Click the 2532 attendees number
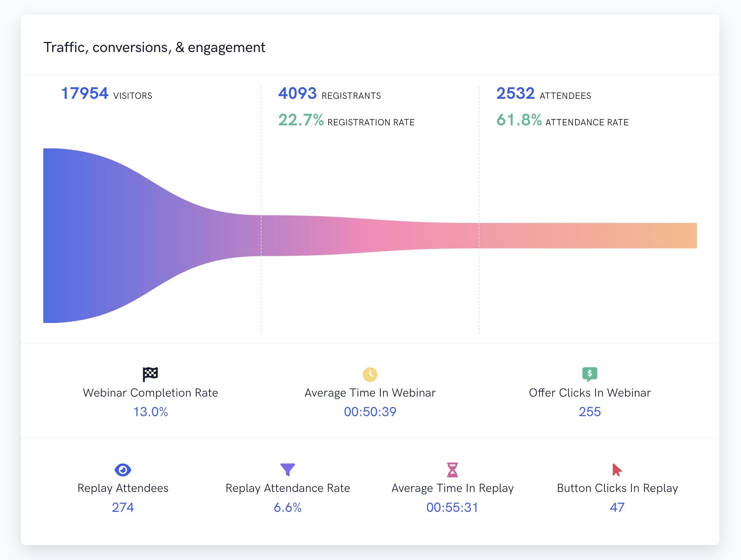 click(x=515, y=94)
